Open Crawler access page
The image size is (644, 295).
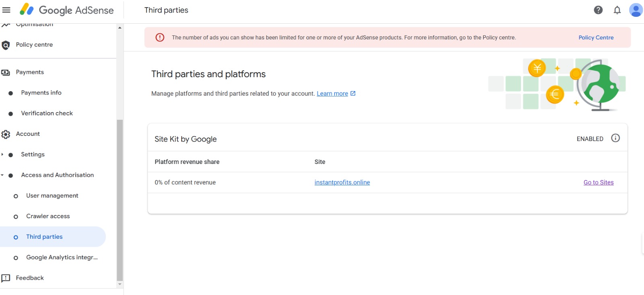click(x=48, y=216)
